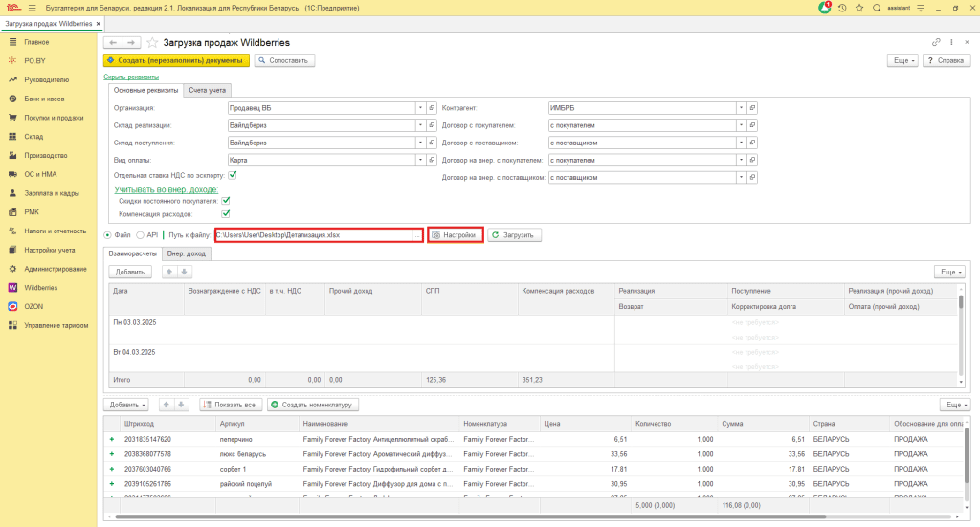This screenshot has height=527, width=980.
Task: Click Создать (перезаполнить) документы button
Action: click(176, 60)
